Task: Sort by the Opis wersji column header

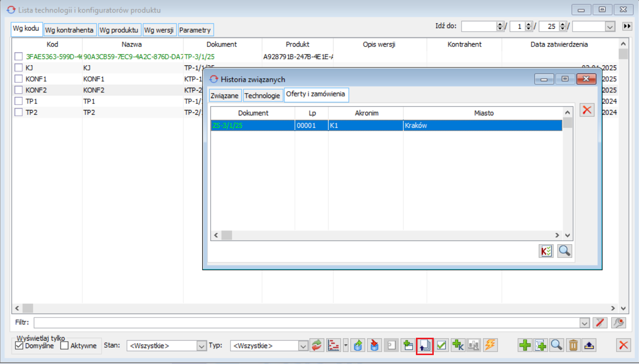Action: click(379, 44)
